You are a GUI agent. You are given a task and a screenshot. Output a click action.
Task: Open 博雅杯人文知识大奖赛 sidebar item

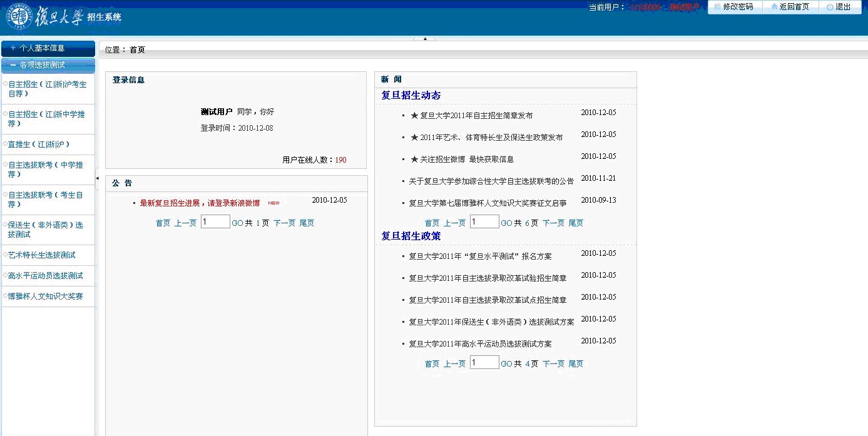[46, 297]
